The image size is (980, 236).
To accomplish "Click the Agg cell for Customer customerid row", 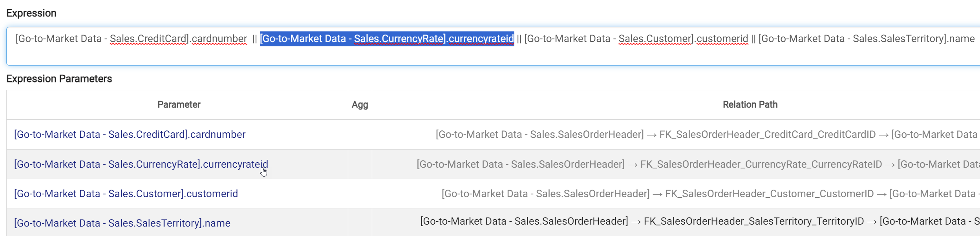I will [x=360, y=194].
